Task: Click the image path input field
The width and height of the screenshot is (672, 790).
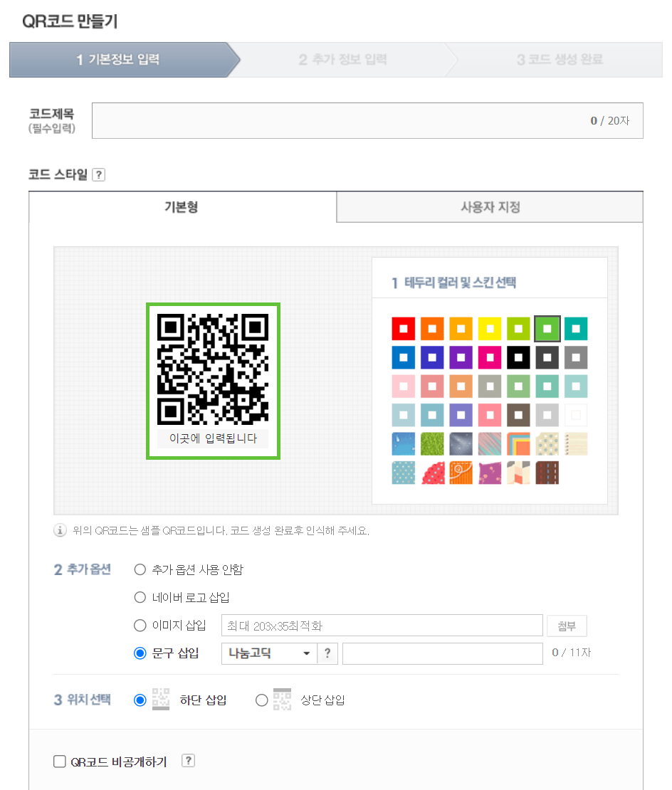Action: (x=382, y=626)
